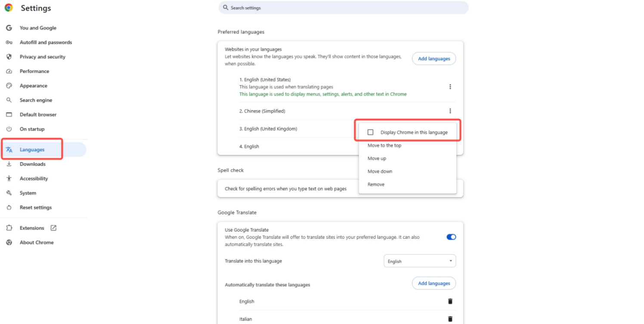Click the Autofill and passwords key icon
This screenshot has width=644, height=324.
[9, 42]
